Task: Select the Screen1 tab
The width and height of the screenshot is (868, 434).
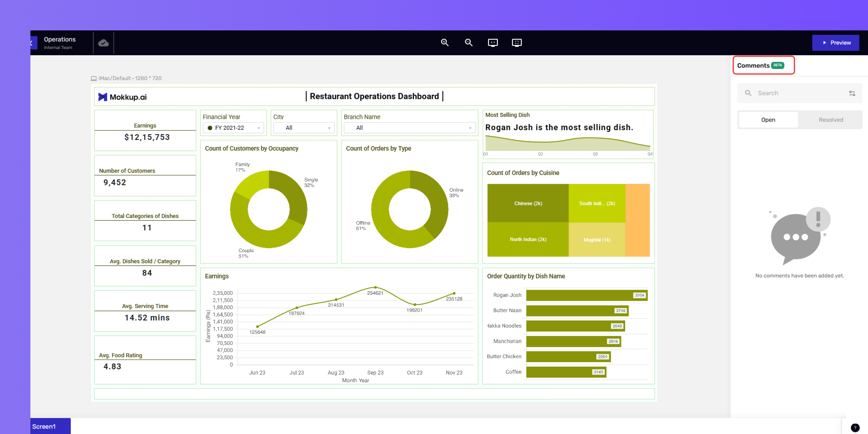Action: [50, 426]
